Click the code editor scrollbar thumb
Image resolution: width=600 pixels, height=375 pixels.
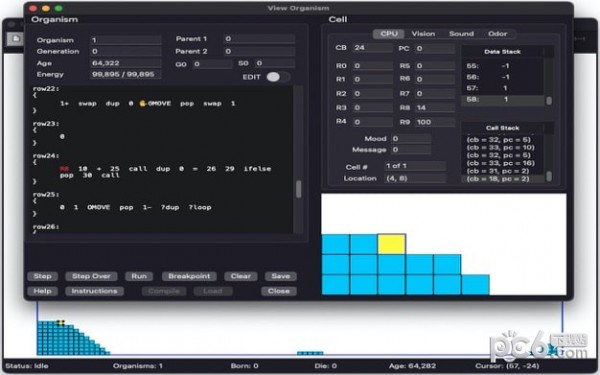(x=298, y=189)
